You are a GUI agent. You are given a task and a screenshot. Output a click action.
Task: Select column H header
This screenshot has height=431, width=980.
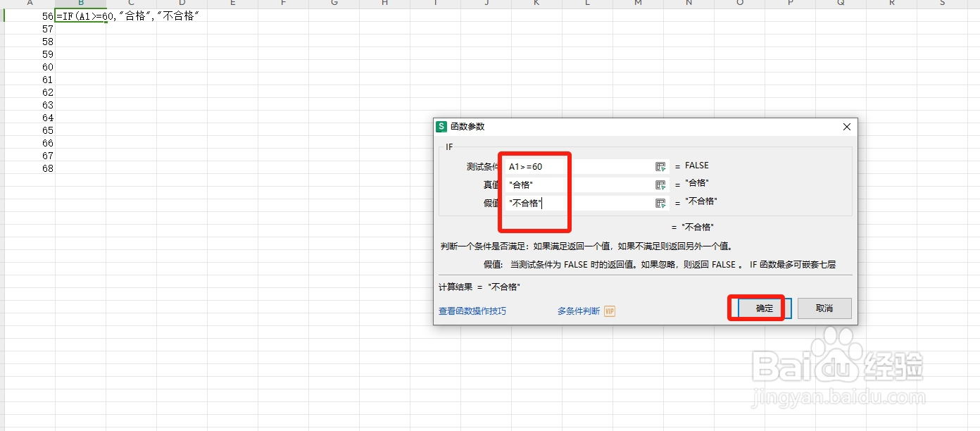click(x=385, y=4)
